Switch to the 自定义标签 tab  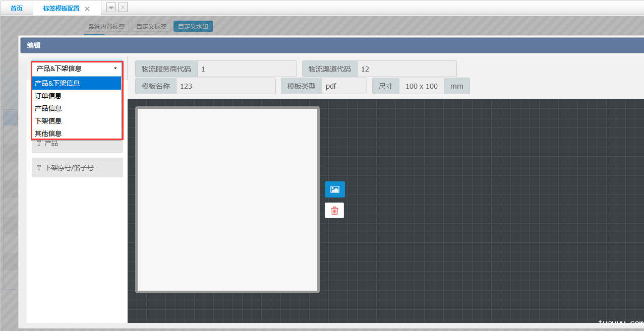[x=151, y=26]
